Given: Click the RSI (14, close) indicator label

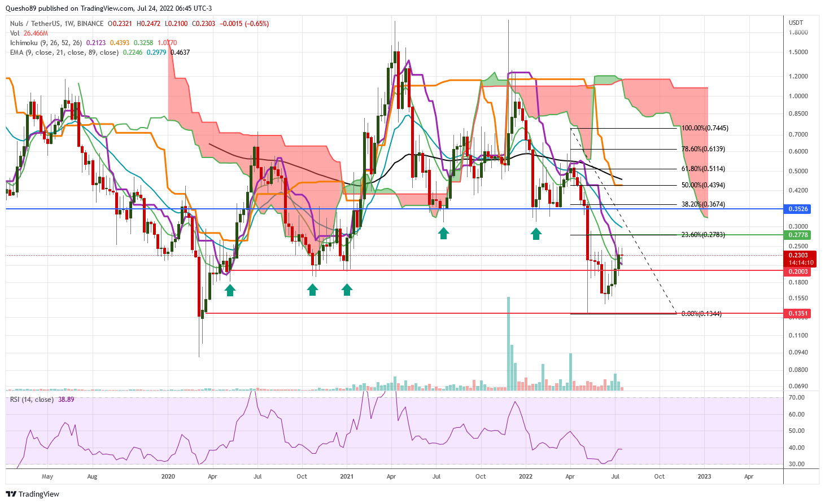Looking at the screenshot, I should click(32, 400).
